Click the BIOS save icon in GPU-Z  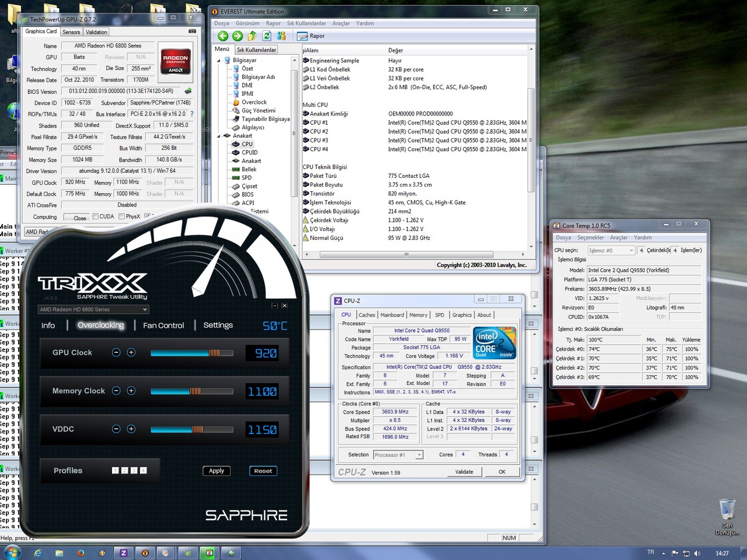(188, 91)
